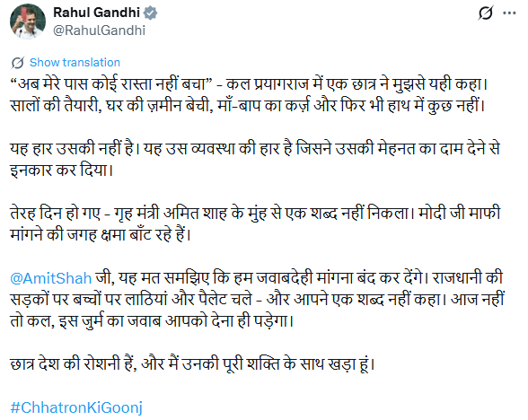Click the line "तो कल, इस जुर्म का जवाब"
Viewport: 528px width, 420px height.
pyautogui.click(x=152, y=321)
